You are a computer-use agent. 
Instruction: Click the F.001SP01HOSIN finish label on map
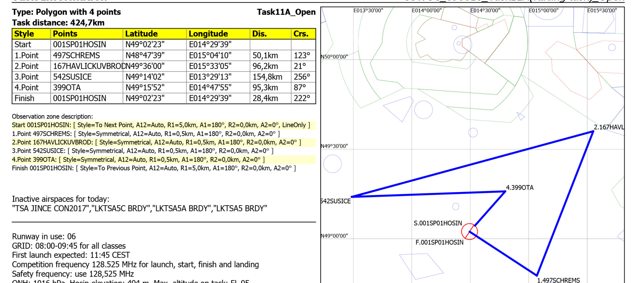[x=439, y=243]
